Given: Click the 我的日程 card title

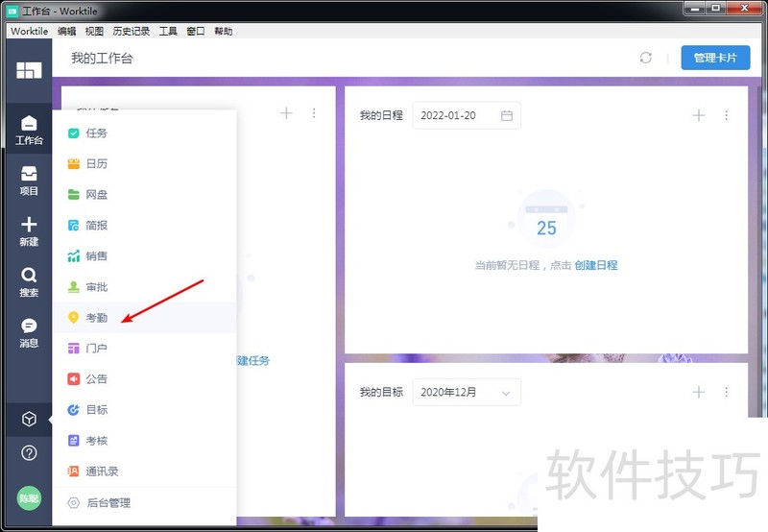Looking at the screenshot, I should [x=381, y=115].
